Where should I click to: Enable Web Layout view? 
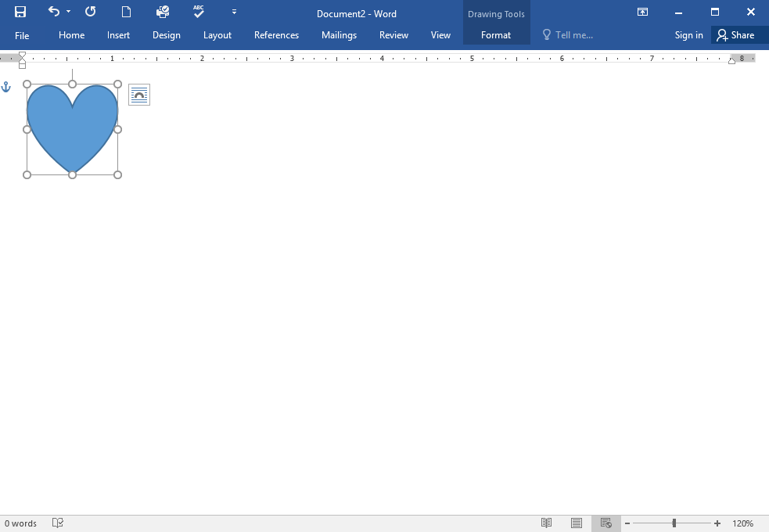click(605, 523)
